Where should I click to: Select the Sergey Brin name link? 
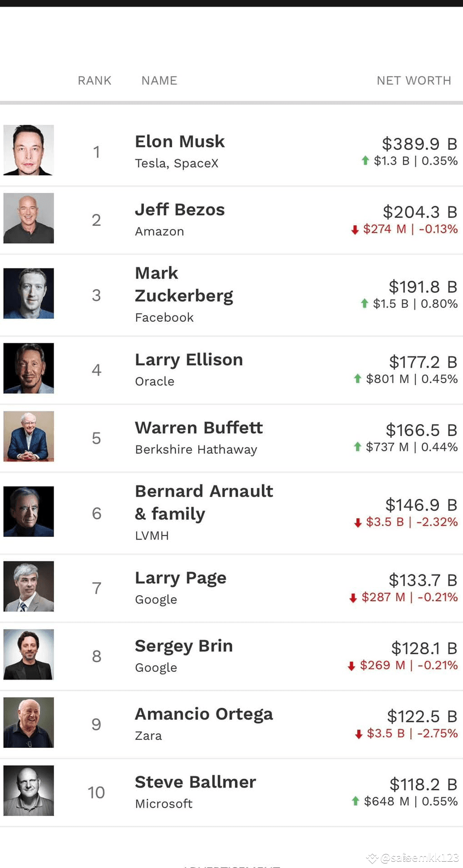(184, 646)
